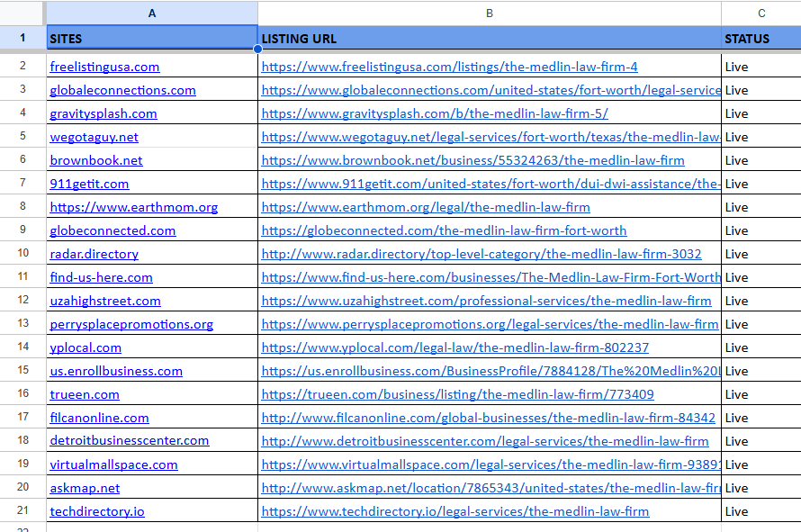Open askmap.net site link
The width and height of the screenshot is (801, 532).
pos(85,489)
